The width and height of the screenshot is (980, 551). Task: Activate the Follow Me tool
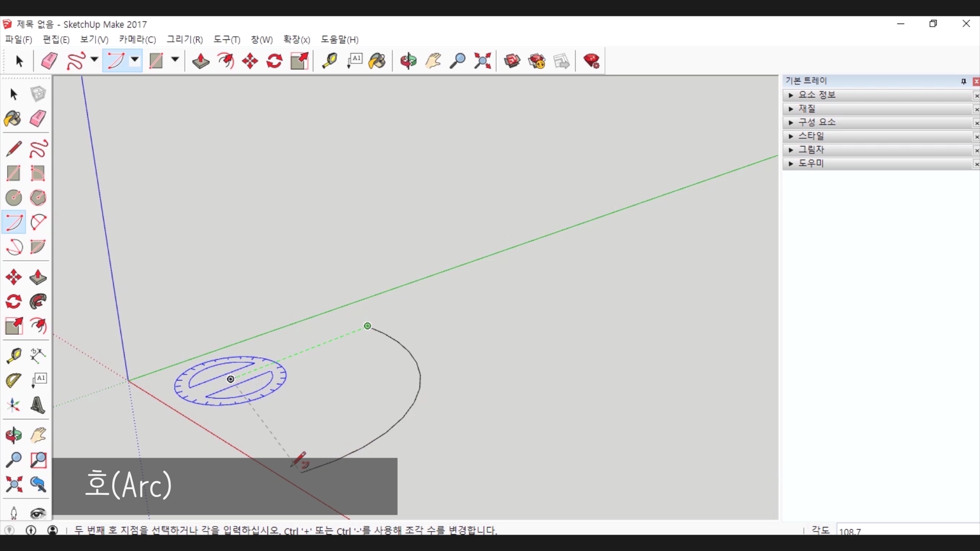point(38,302)
